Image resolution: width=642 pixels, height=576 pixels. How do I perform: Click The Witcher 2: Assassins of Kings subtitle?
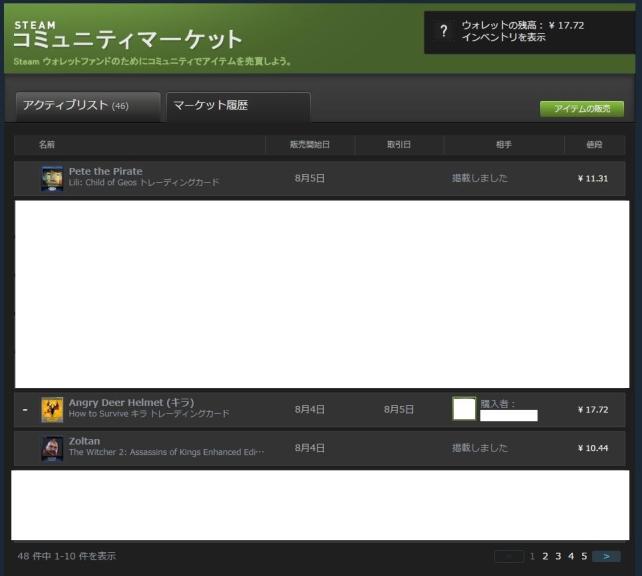pos(166,452)
